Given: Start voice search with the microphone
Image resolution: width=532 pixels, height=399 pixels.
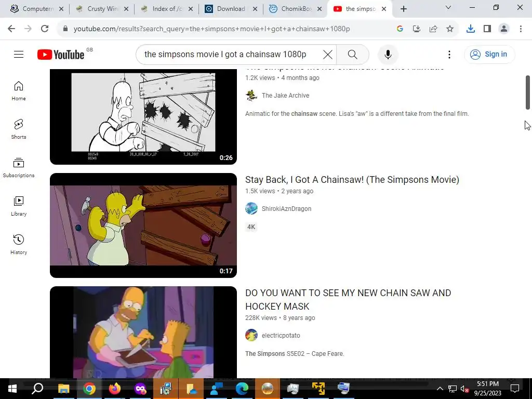Looking at the screenshot, I should (x=388, y=54).
